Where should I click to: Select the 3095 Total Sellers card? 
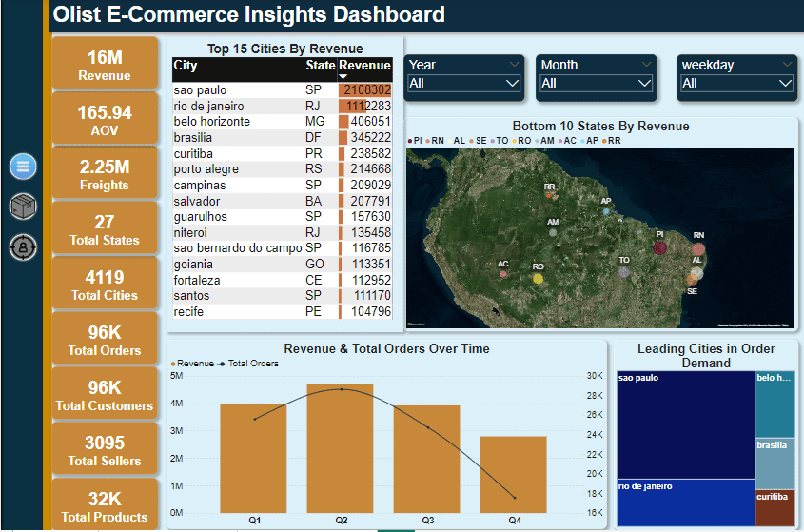point(105,449)
